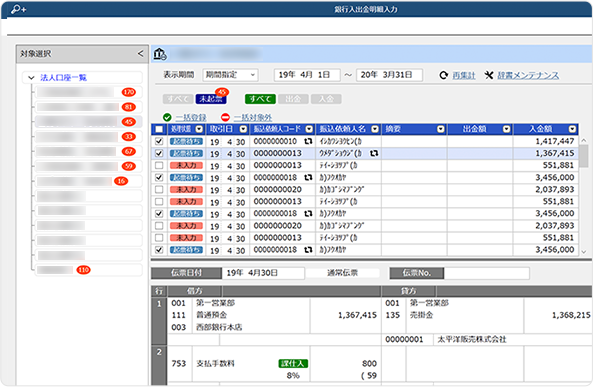Click the 再集計 link
The height and width of the screenshot is (387, 593).
pos(464,76)
